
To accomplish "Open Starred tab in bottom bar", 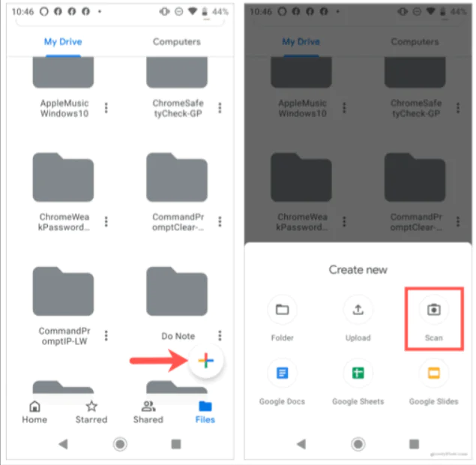I will point(91,412).
